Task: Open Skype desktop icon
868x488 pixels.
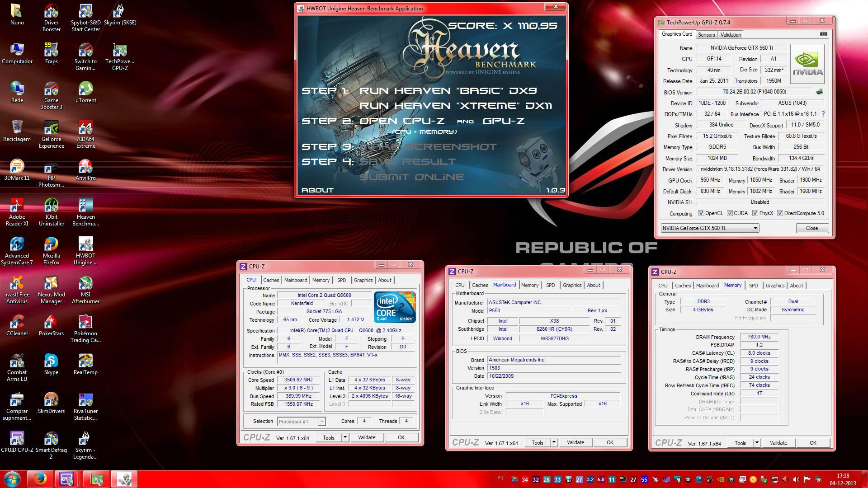Action: point(51,364)
